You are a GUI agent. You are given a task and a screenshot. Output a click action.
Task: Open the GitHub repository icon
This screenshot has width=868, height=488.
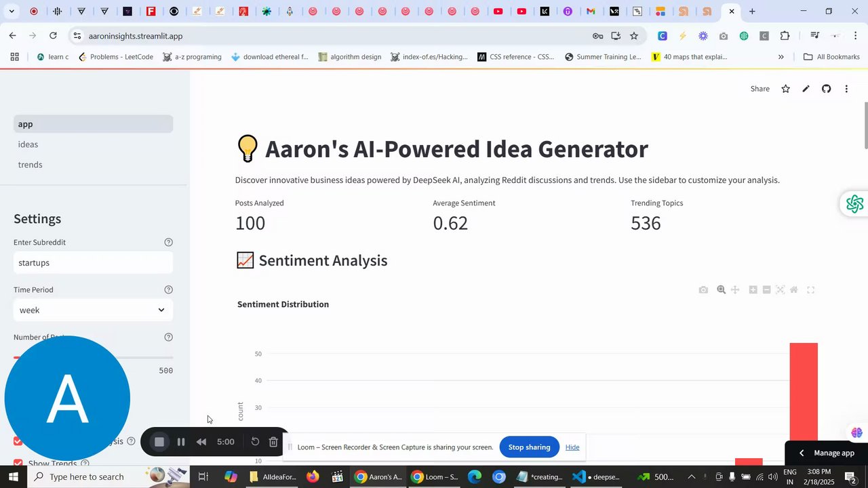click(826, 89)
